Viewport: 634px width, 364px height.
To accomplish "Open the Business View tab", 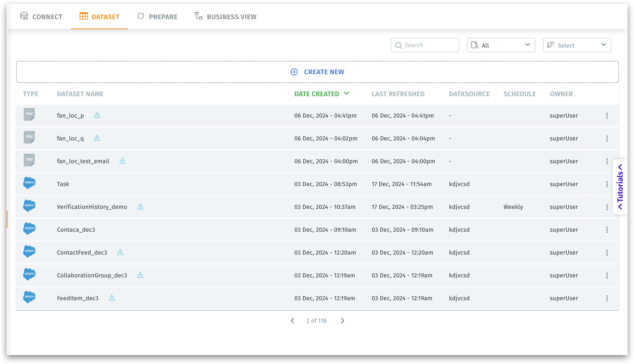I will [x=226, y=17].
